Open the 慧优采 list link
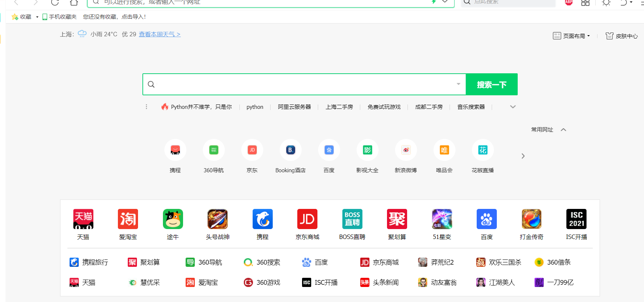The width and height of the screenshot is (644, 302). pos(144,282)
